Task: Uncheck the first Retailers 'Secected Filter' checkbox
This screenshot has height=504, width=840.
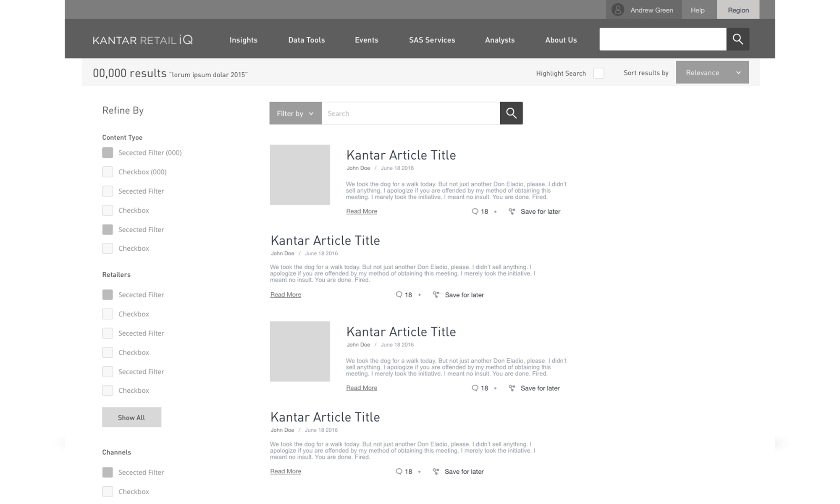Action: (x=108, y=295)
